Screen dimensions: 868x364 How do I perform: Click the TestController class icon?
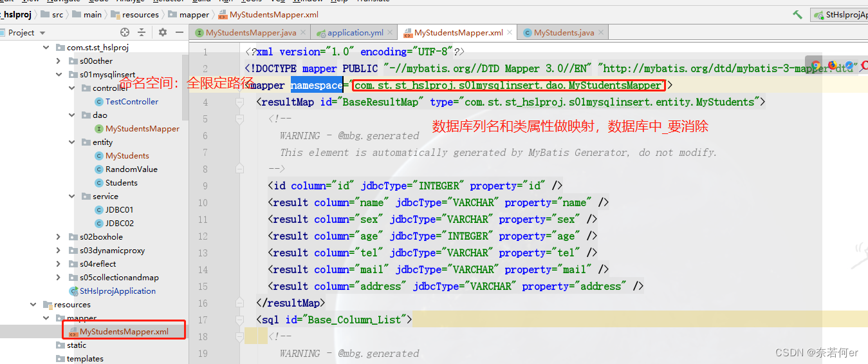(x=99, y=102)
